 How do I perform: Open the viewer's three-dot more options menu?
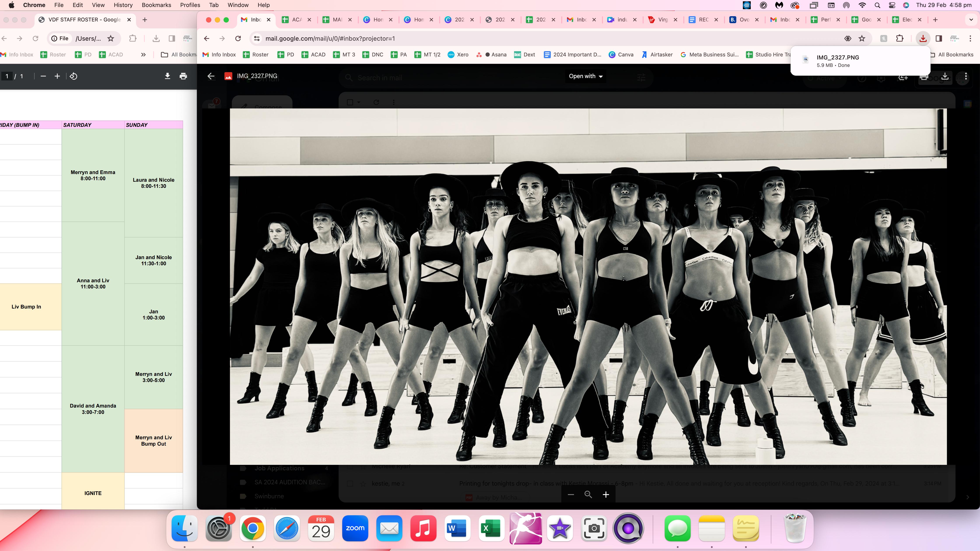click(x=966, y=76)
